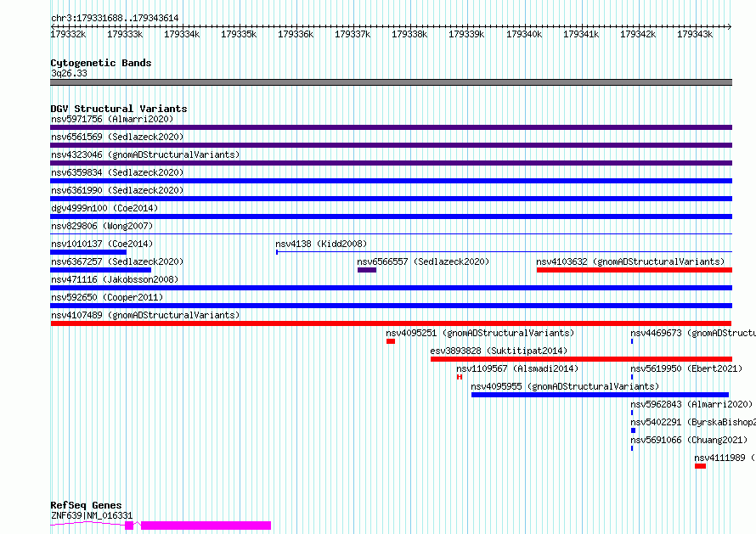Click the nsv5971756 (Almarri2020) variant label

[x=112, y=119]
